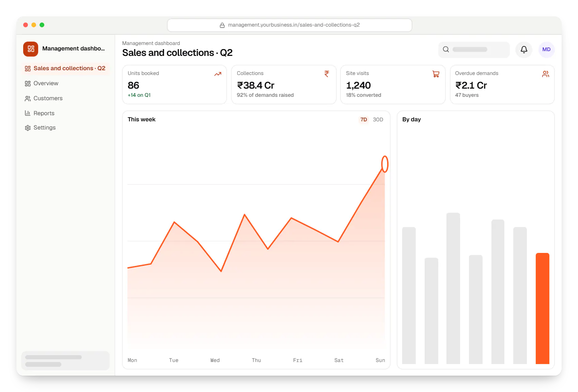Open the MD user avatar
The width and height of the screenshot is (578, 392).
click(x=546, y=49)
